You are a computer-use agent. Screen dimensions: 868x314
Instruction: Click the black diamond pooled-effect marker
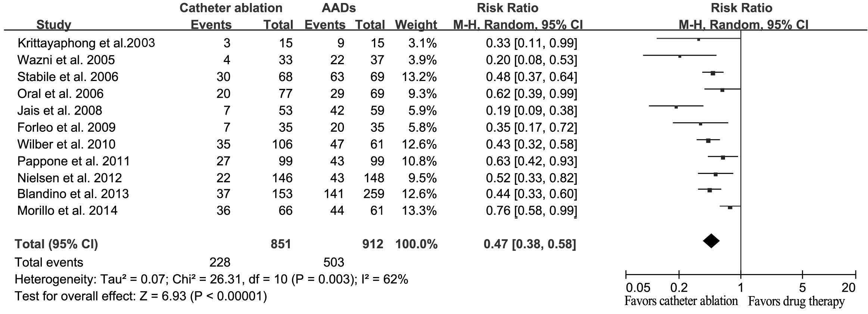711,241
